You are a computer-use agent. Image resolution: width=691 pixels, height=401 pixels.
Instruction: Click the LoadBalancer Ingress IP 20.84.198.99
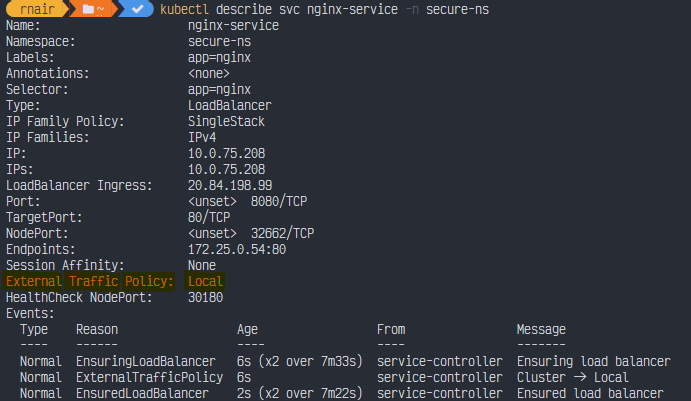point(230,185)
